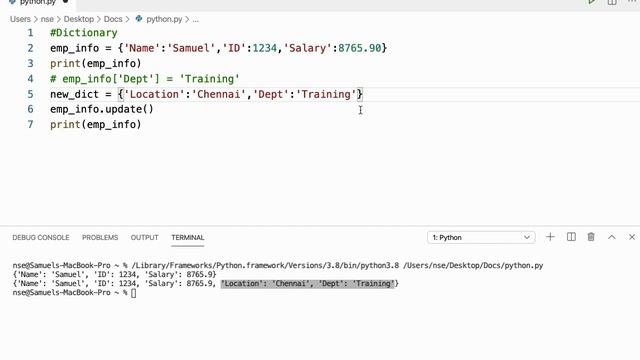Select the python.py editor tab
Image resolution: width=640 pixels, height=360 pixels.
[38, 2]
